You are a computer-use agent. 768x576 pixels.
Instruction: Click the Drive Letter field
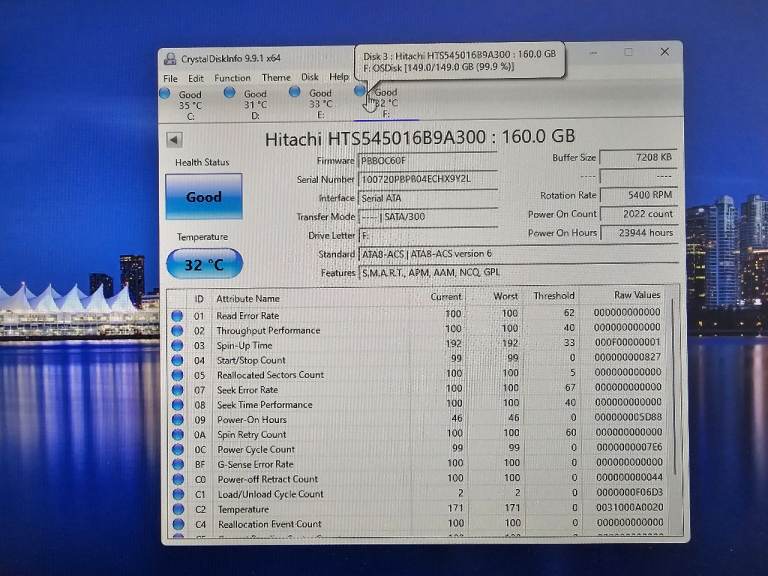pyautogui.click(x=428, y=236)
